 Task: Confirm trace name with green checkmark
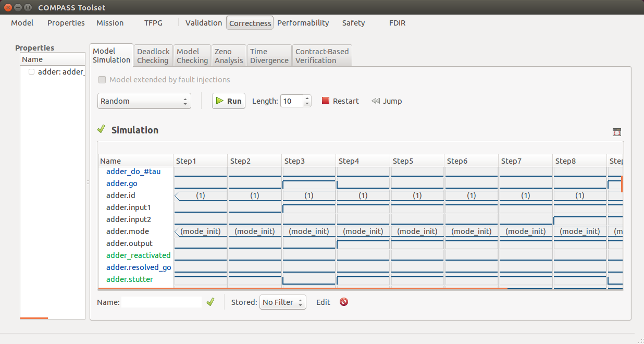tap(210, 302)
